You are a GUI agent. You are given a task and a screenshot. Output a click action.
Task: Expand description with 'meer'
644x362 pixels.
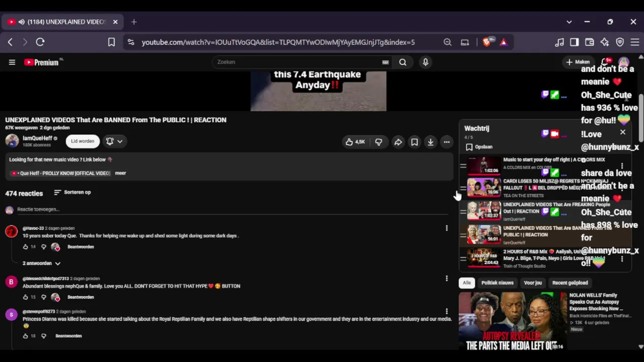(120, 173)
